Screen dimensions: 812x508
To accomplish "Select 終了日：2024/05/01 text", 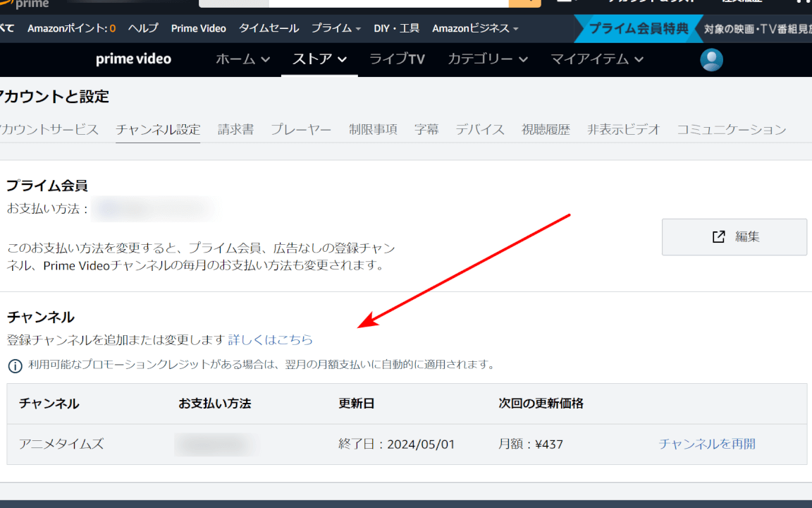I will pos(397,445).
